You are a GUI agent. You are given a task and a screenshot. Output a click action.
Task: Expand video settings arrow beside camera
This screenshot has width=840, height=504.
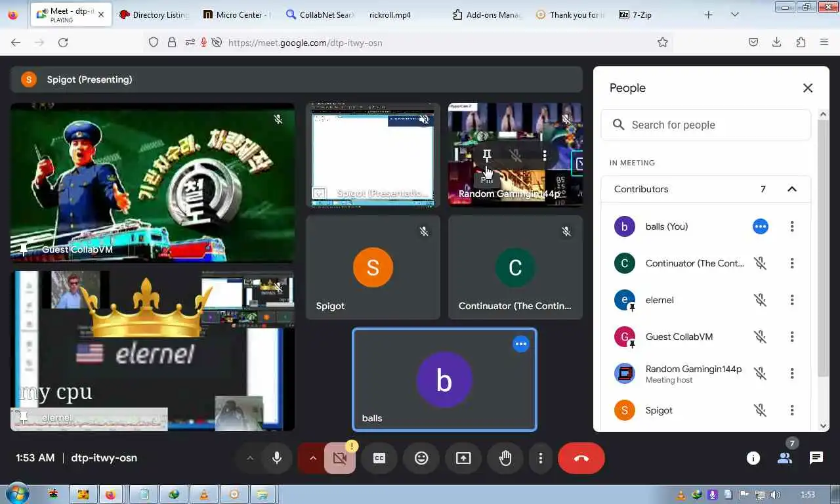312,458
